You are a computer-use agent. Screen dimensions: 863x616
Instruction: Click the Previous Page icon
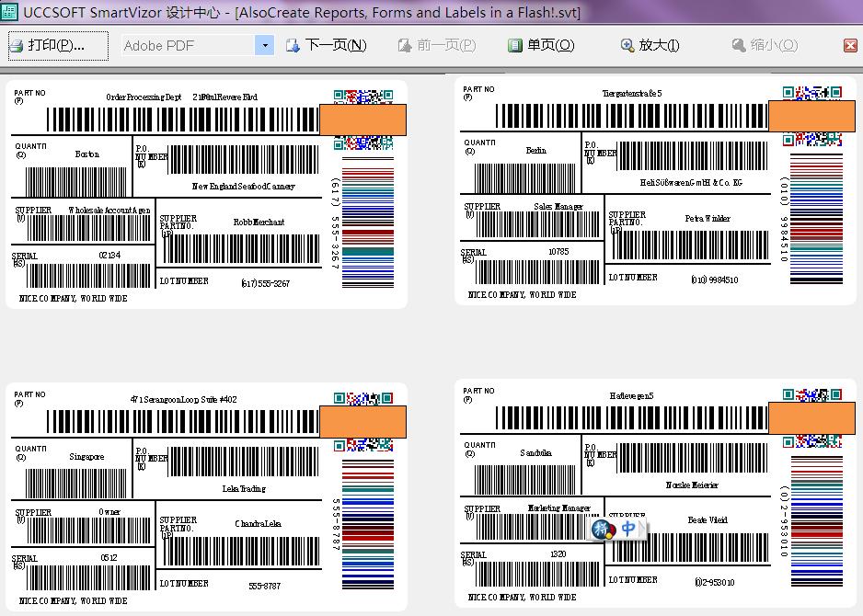405,46
